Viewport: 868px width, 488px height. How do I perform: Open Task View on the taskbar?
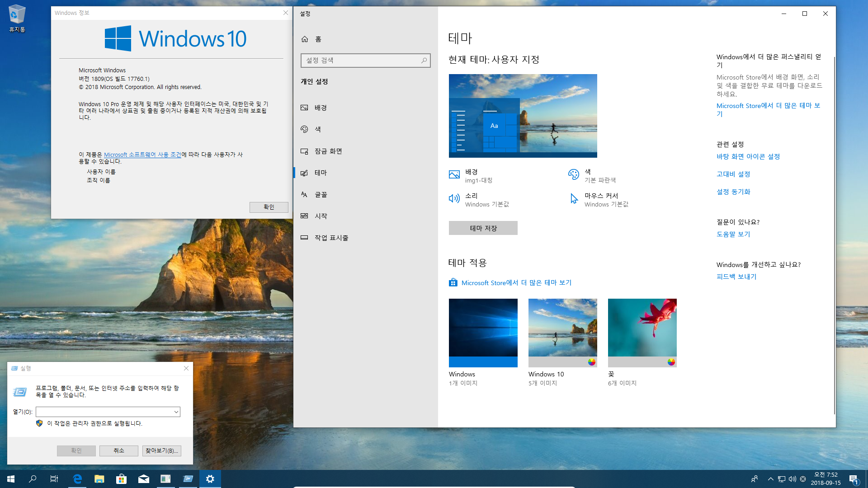(x=54, y=479)
